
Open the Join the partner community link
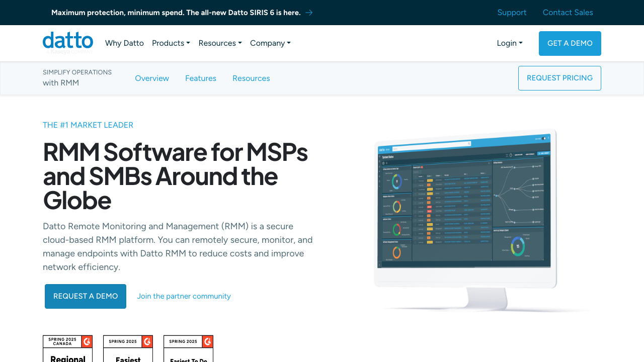184,296
